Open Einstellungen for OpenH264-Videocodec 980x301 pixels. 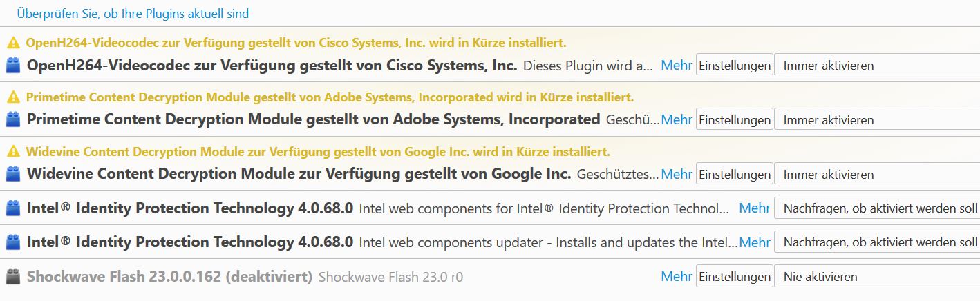pyautogui.click(x=734, y=66)
